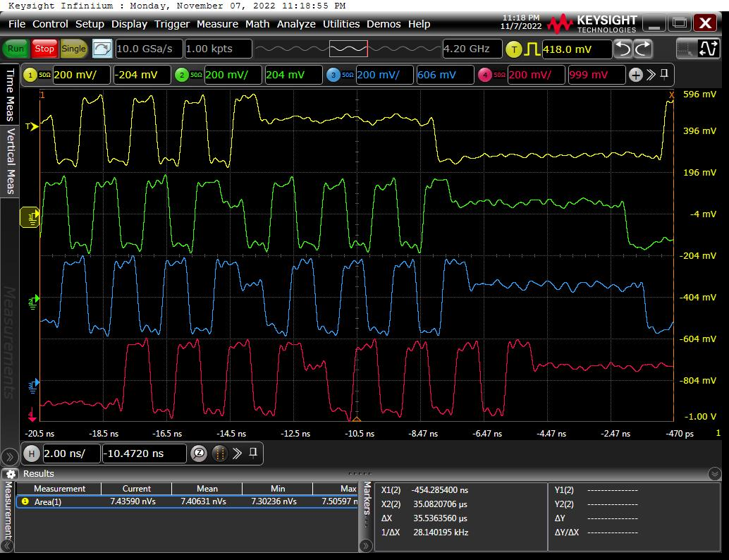The width and height of the screenshot is (729, 560).
Task: Open the Measure menu
Action: (x=217, y=24)
